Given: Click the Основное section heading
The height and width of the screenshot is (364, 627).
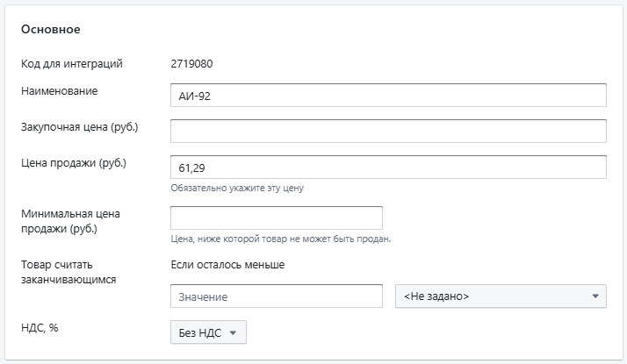Looking at the screenshot, I should tap(51, 30).
